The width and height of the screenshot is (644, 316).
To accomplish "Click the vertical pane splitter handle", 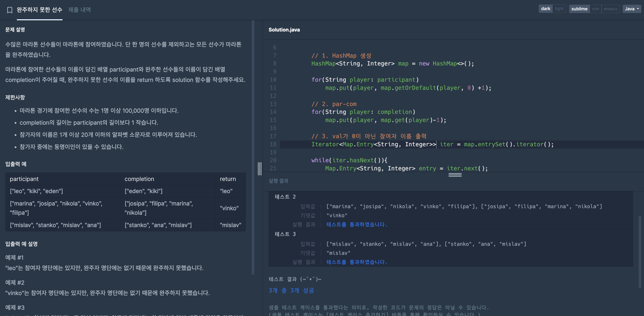I will point(260,169).
